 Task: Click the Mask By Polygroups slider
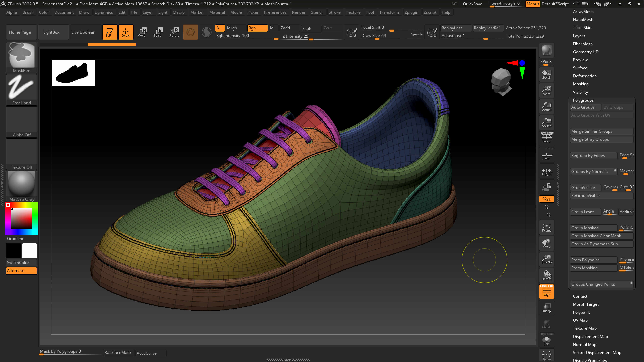tap(70, 352)
